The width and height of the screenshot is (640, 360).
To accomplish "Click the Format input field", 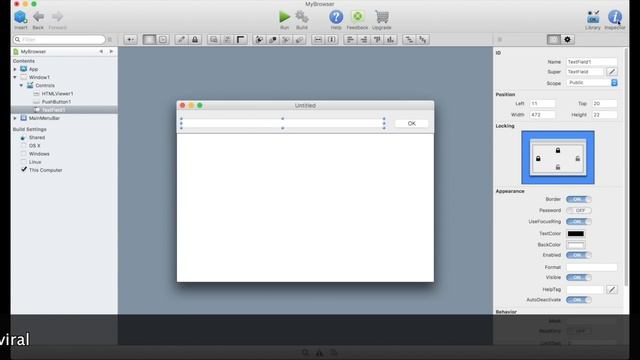I will pos(591,267).
